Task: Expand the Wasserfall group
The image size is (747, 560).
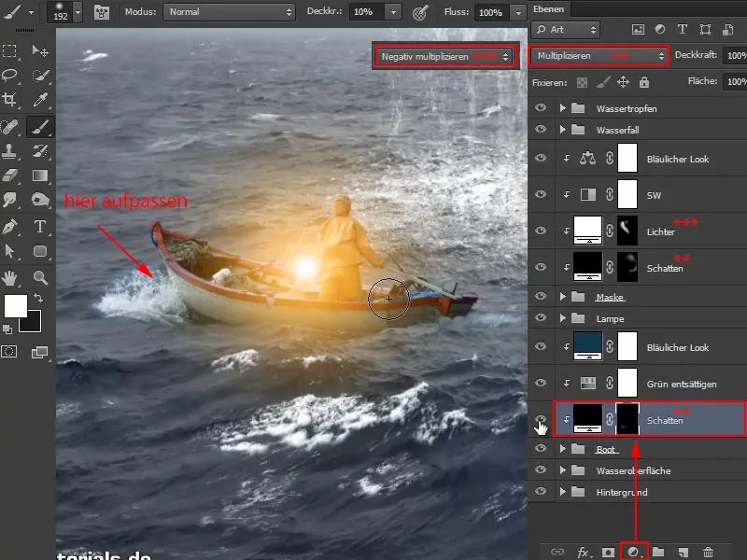Action: click(x=563, y=130)
